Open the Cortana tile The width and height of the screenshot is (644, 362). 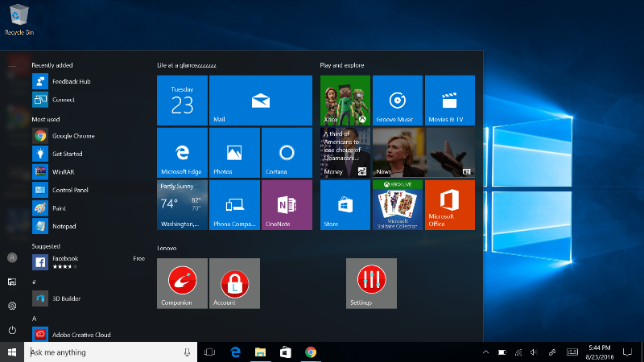pyautogui.click(x=287, y=153)
